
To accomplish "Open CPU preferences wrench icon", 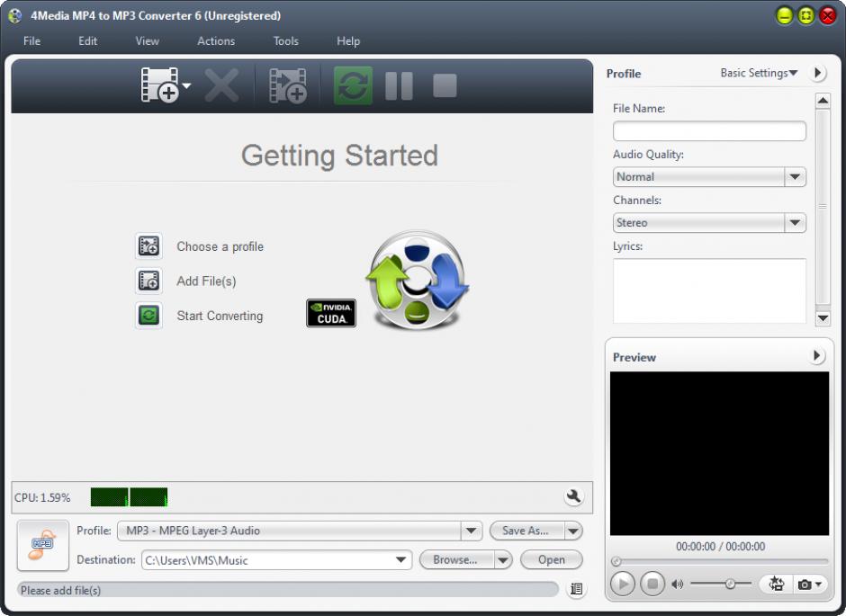I will tap(573, 496).
